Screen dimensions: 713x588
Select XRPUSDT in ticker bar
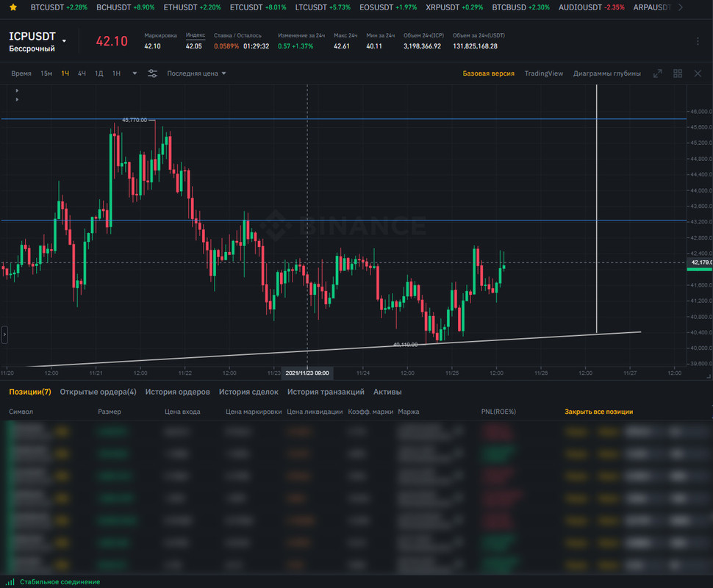coord(454,7)
